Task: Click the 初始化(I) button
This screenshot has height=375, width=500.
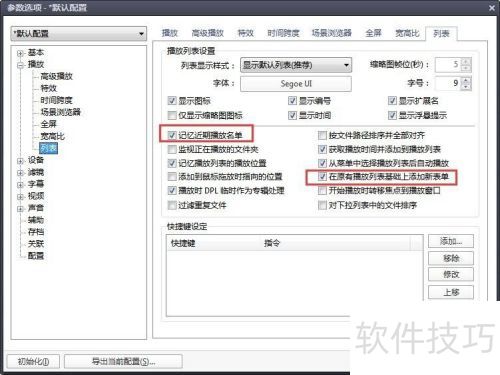Action: (33, 362)
